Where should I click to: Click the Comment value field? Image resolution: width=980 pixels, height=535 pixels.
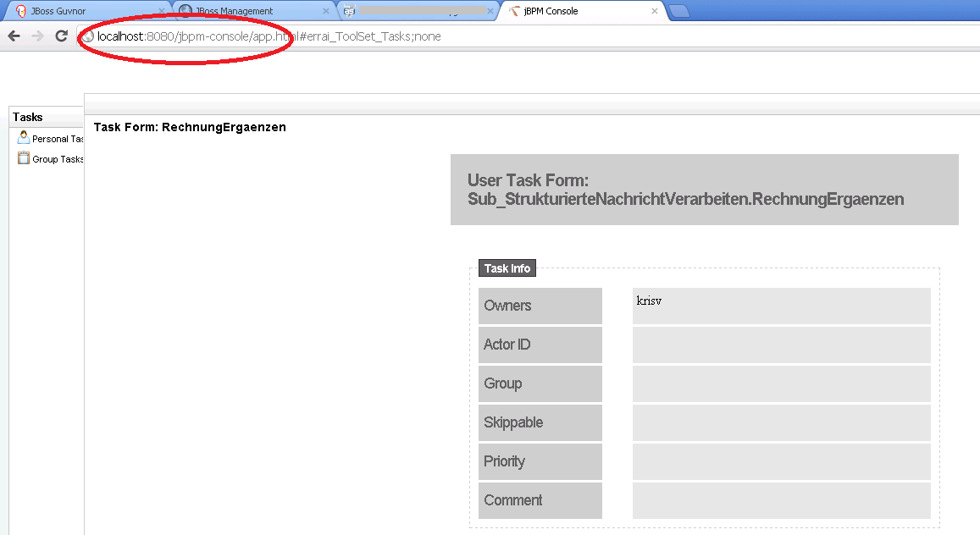(x=781, y=500)
